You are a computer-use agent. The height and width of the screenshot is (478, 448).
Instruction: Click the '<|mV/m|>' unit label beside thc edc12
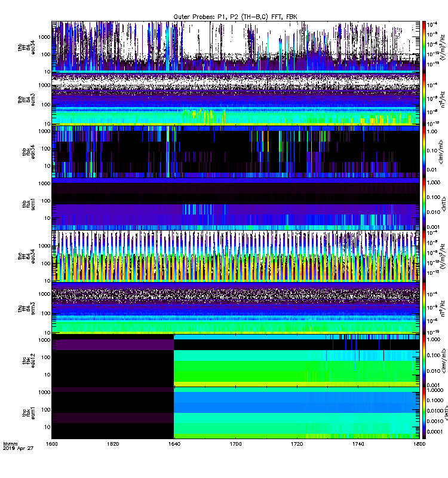443,361
